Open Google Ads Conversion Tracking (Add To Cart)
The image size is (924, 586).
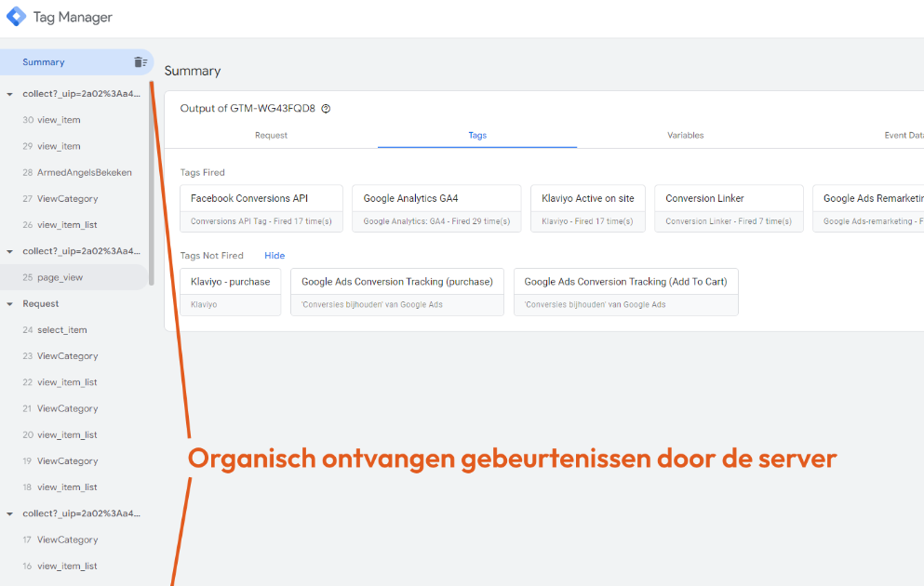pos(625,292)
